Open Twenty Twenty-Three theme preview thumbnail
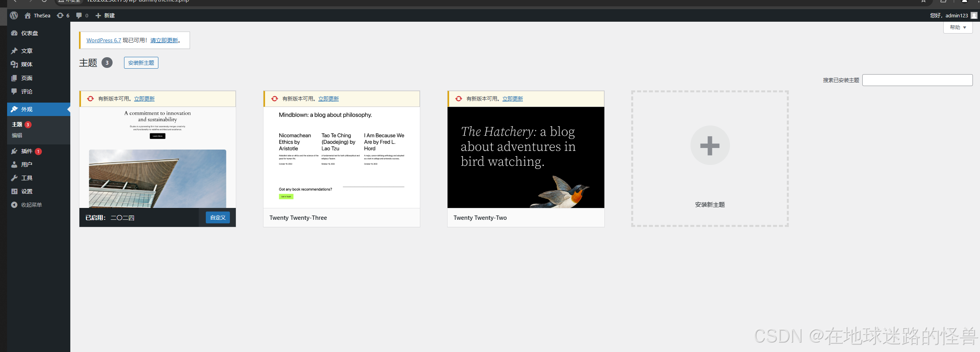980x352 pixels. [x=342, y=157]
